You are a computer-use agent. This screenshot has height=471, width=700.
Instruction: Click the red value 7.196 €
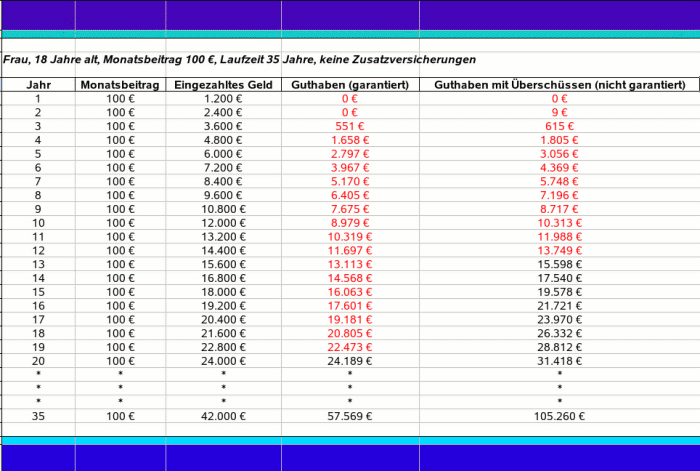click(x=559, y=196)
